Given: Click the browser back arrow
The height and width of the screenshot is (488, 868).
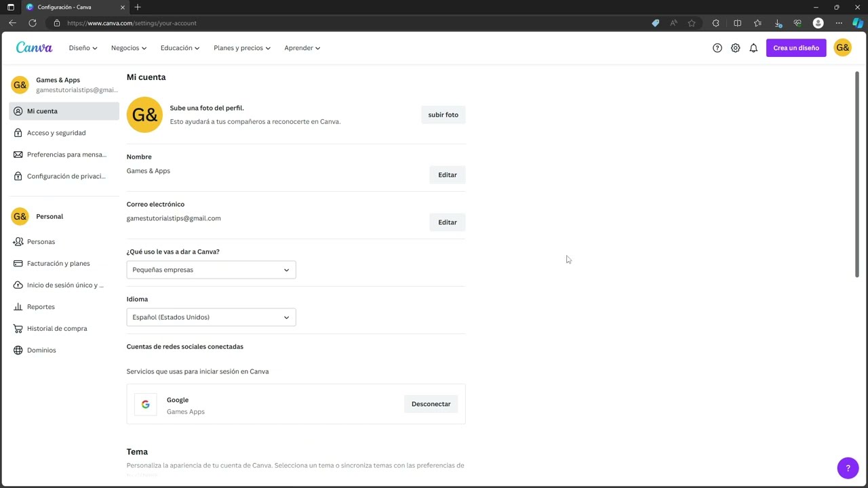Looking at the screenshot, I should pos(12,23).
